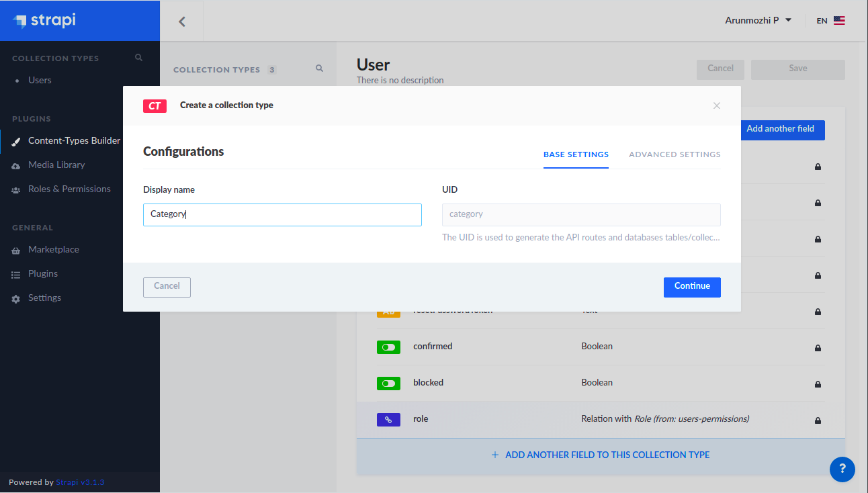
Task: Open Marketplace section
Action: click(54, 249)
